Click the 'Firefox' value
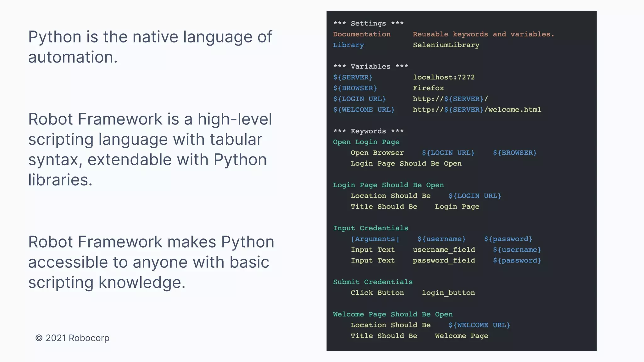 [x=428, y=88]
